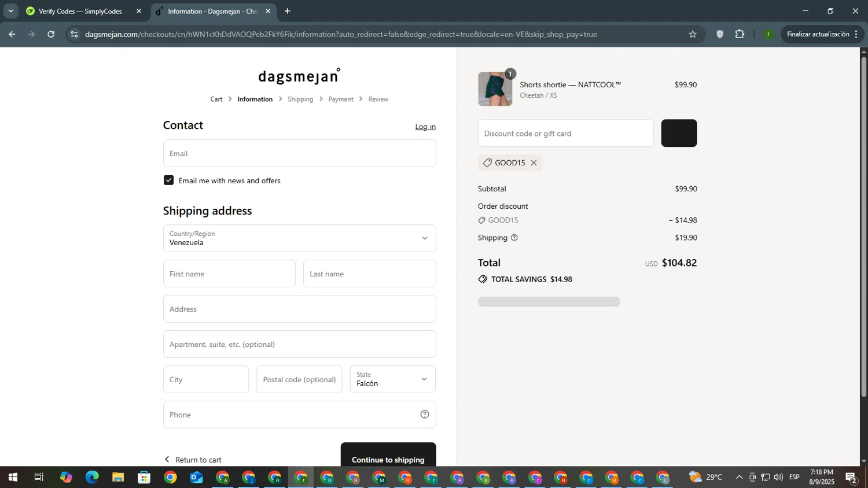Bookmark this page with the star icon
Image resolution: width=868 pixels, height=488 pixels.
click(693, 34)
